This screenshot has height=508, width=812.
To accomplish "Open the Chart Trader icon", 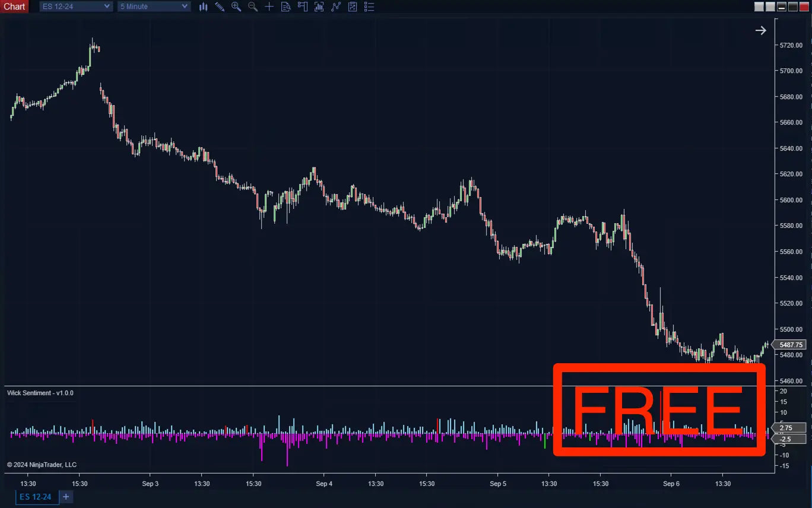I will 303,7.
